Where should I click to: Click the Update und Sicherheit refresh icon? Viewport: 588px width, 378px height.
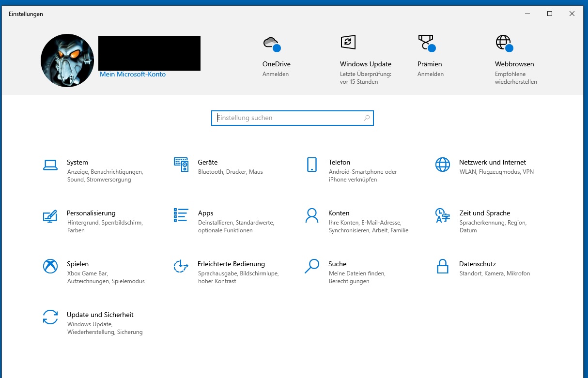[x=50, y=317]
